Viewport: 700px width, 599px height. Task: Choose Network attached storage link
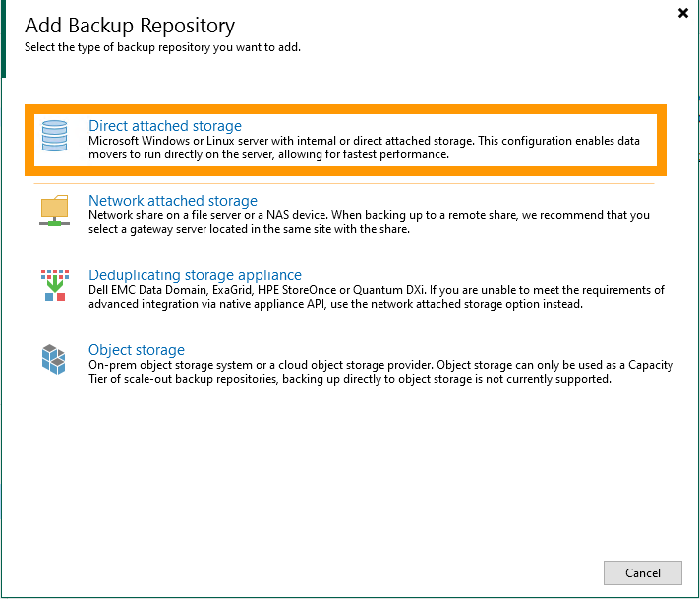pos(173,200)
